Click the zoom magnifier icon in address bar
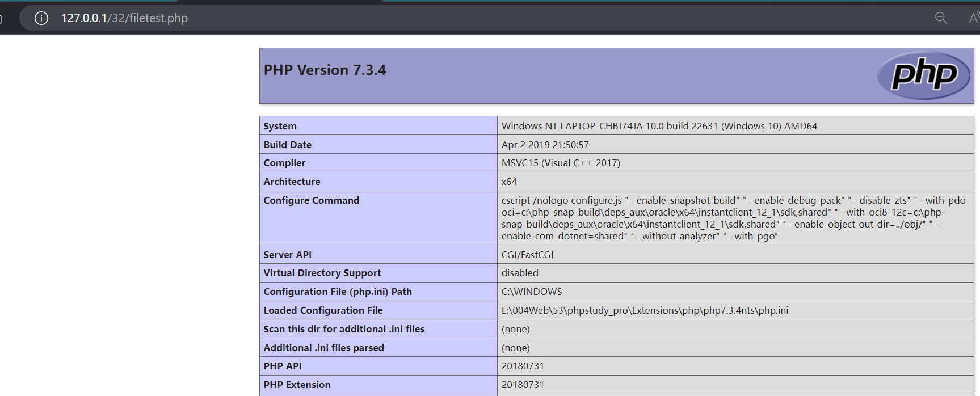Viewport: 980px width, 396px height. coord(941,18)
